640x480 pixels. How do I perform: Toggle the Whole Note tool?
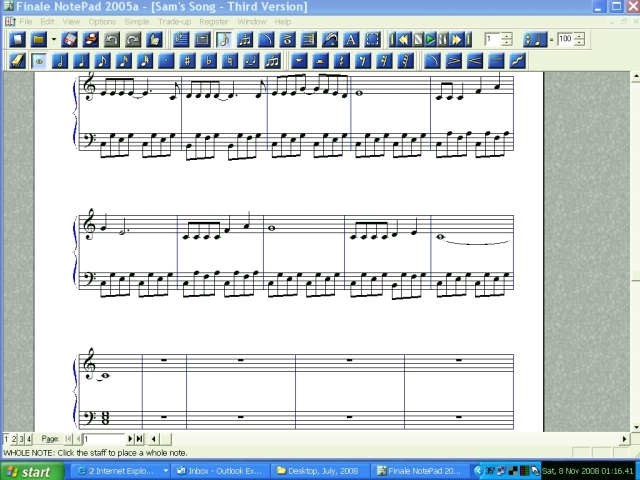click(x=39, y=61)
